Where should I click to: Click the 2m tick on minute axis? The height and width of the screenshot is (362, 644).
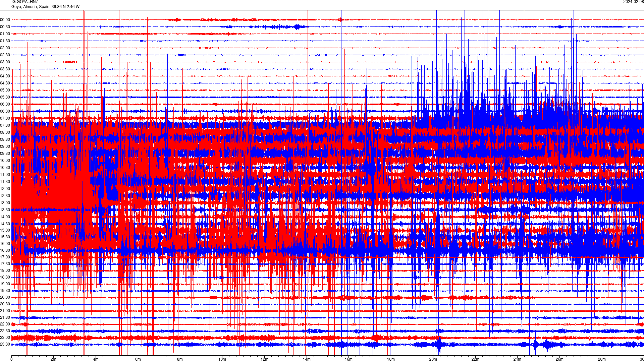click(54, 359)
